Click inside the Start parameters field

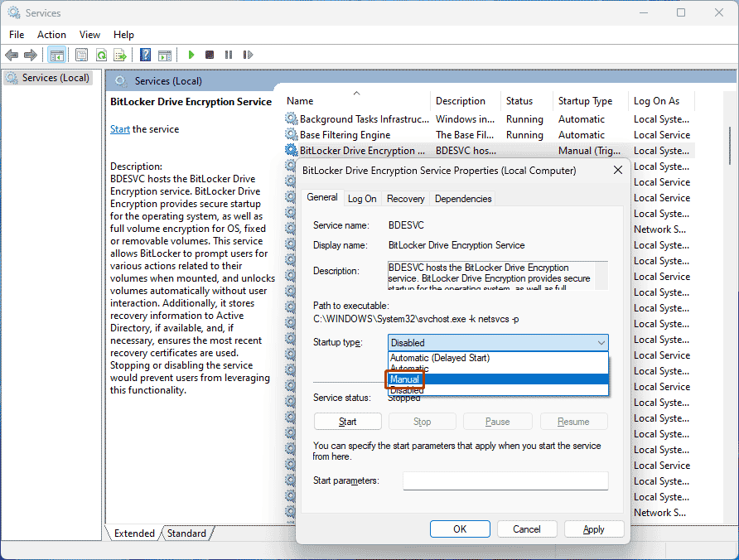pos(505,480)
